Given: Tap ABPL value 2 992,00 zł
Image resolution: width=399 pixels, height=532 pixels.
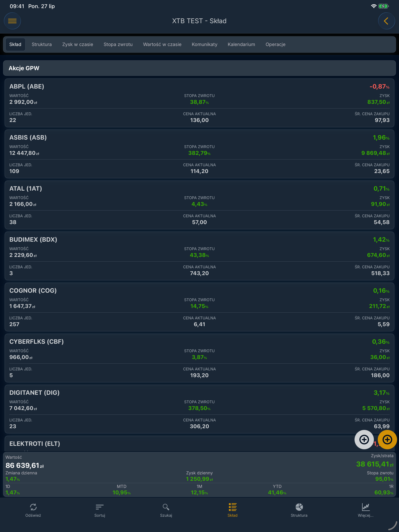Looking at the screenshot, I should tap(23, 102).
